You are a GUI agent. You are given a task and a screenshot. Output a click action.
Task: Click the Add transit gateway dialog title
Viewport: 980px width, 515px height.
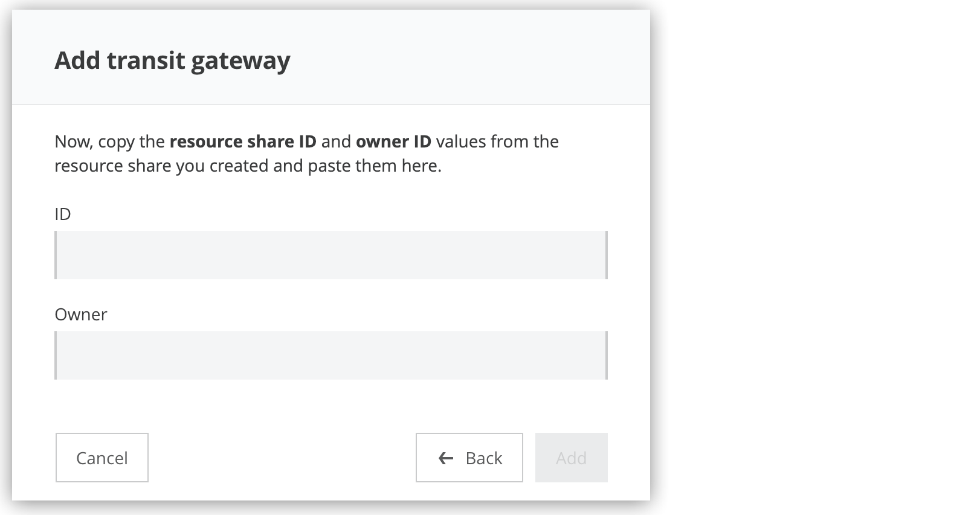173,60
